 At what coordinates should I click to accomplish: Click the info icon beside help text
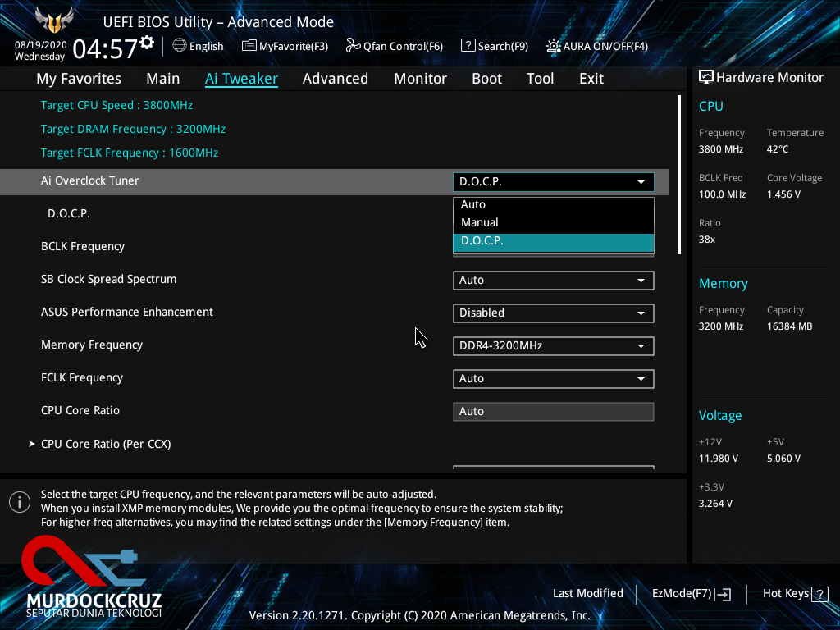point(20,502)
